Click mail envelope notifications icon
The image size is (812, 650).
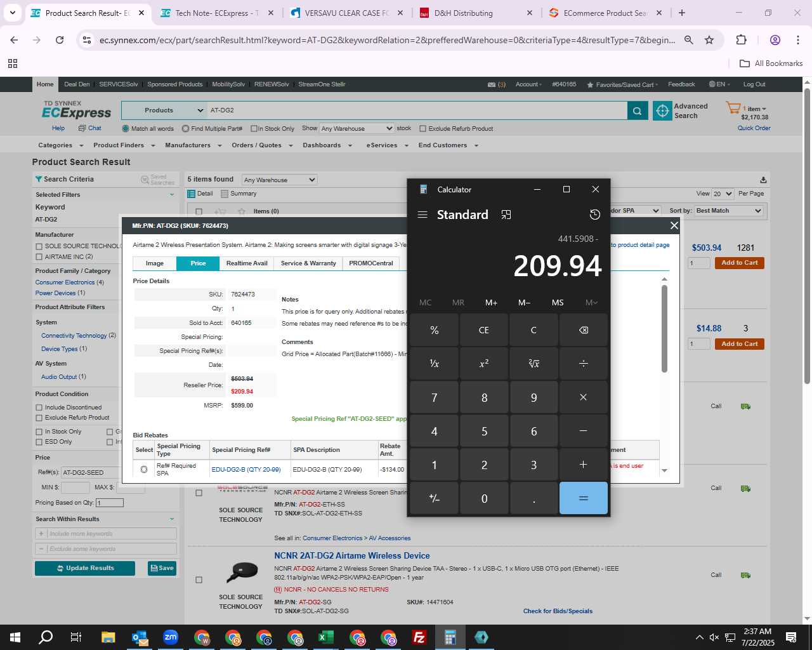tap(492, 84)
